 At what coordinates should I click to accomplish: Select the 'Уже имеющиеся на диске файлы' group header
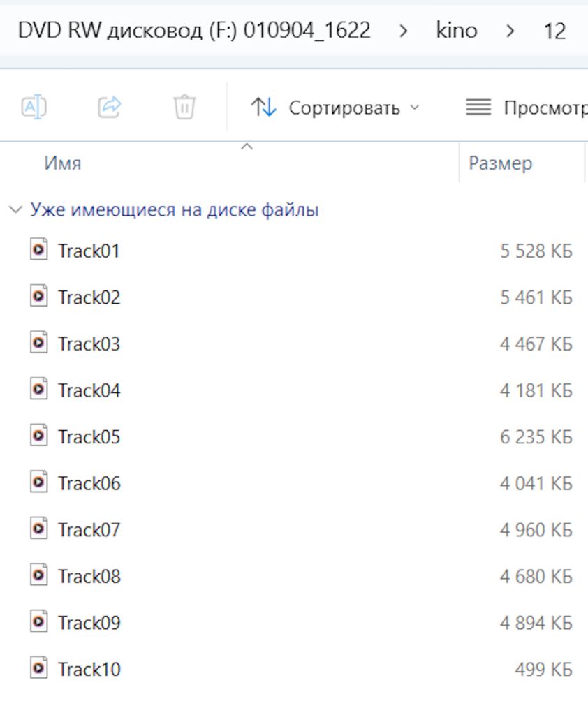point(175,209)
